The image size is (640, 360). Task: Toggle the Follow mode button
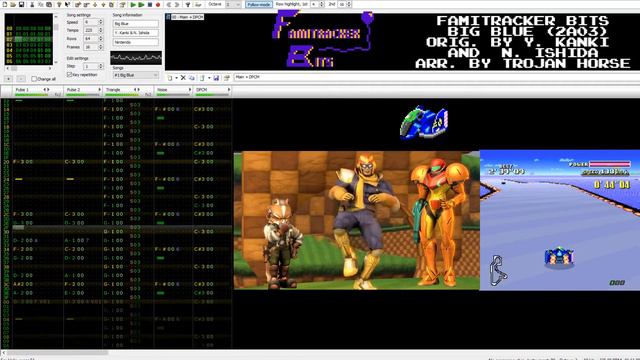pyautogui.click(x=259, y=4)
